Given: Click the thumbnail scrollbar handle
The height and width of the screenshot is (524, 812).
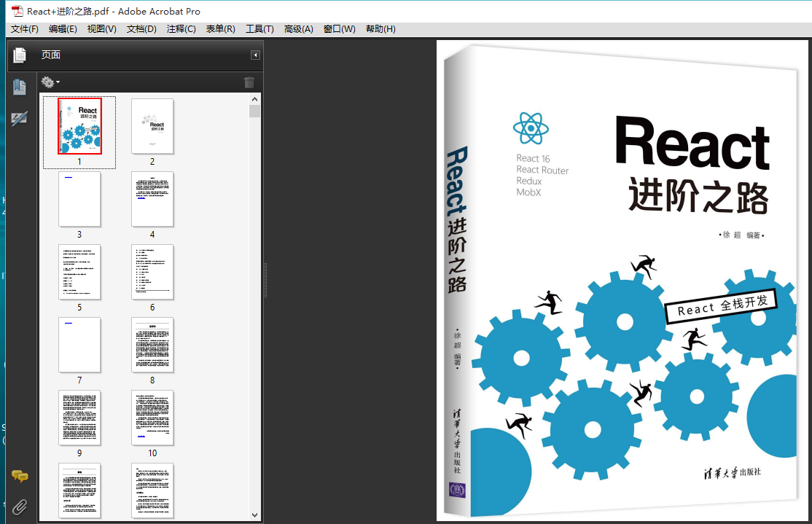Looking at the screenshot, I should (x=254, y=112).
